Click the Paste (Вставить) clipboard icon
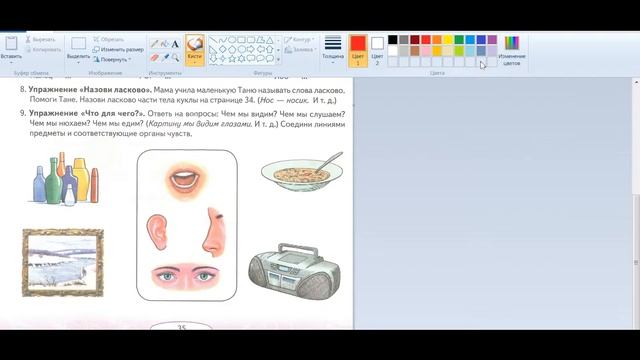Image resolution: width=640 pixels, height=360 pixels. (x=11, y=43)
